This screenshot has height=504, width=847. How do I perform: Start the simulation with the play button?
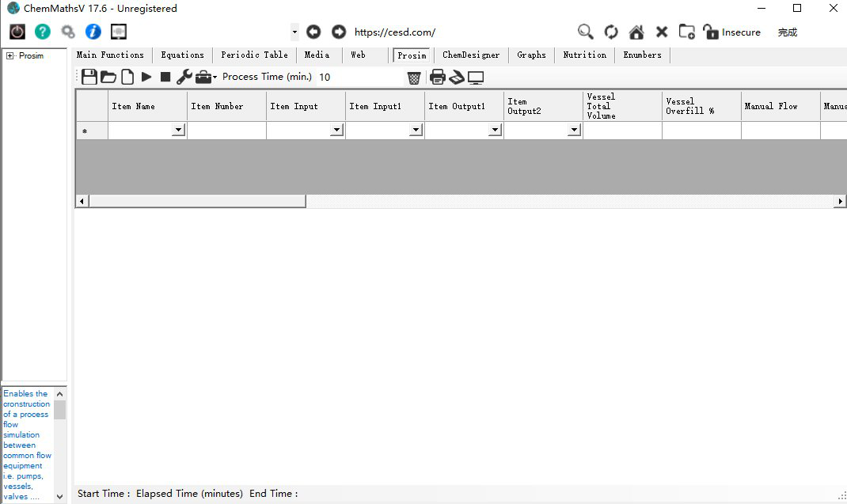146,77
